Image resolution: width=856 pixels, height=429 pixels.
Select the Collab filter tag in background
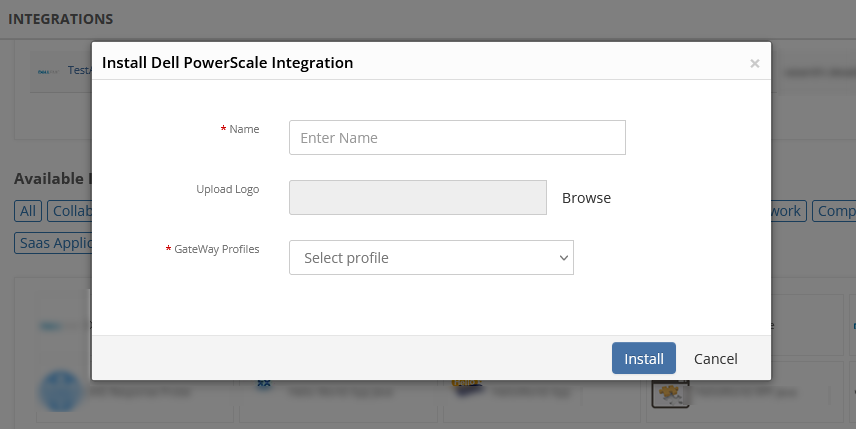(x=69, y=211)
